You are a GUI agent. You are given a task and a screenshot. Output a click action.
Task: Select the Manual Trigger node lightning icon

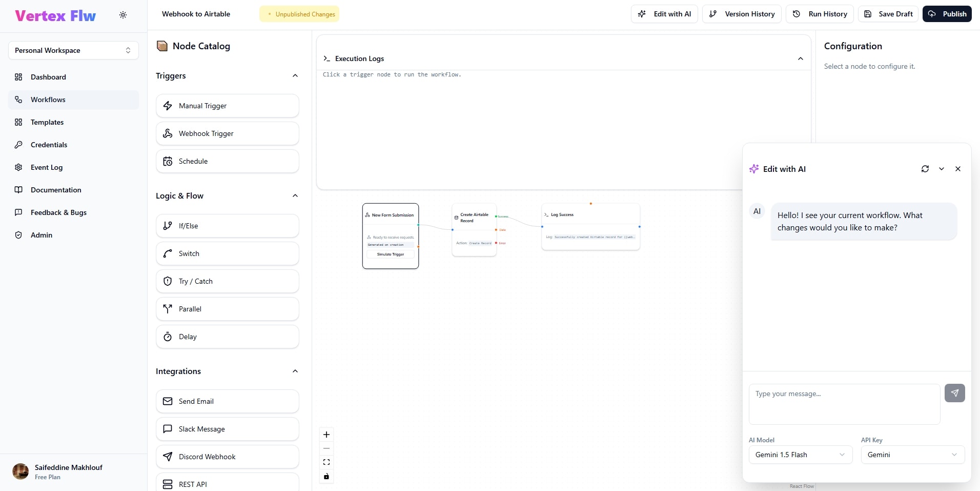(168, 106)
